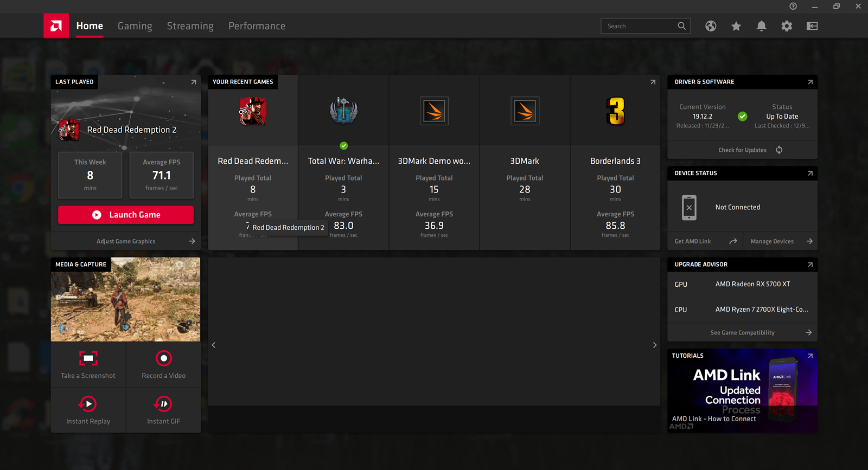Click the Manage Devices arrow icon
The height and width of the screenshot is (470, 868).
[809, 241]
